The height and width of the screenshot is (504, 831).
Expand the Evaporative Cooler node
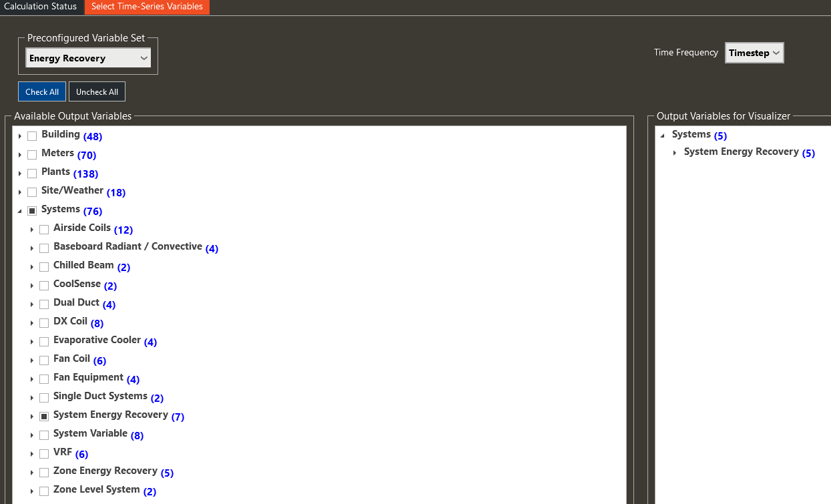point(32,342)
